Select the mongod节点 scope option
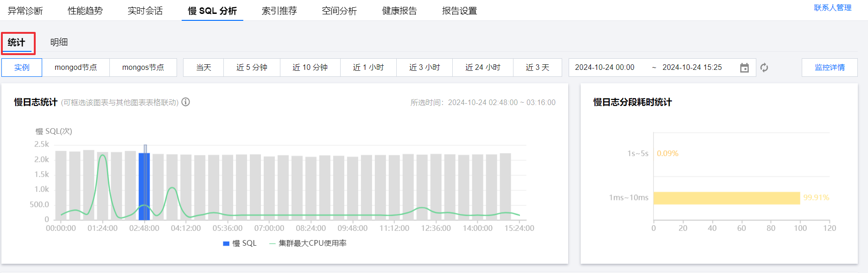This screenshot has width=868, height=273. point(76,68)
